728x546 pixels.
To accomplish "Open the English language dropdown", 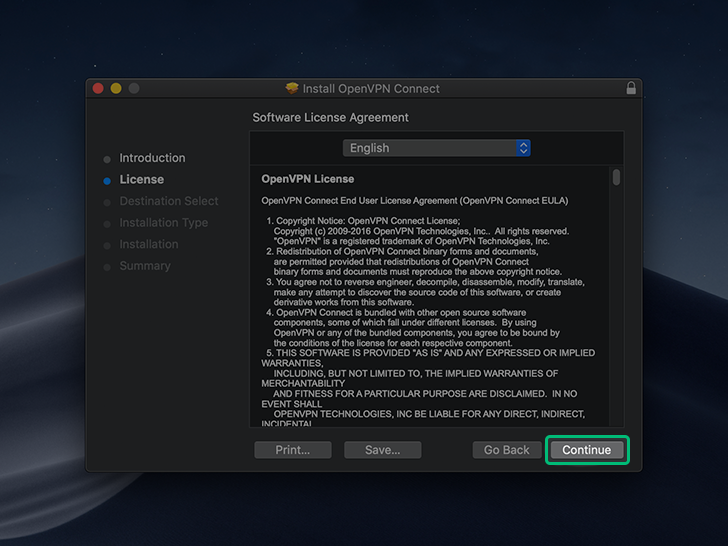I will [x=436, y=148].
